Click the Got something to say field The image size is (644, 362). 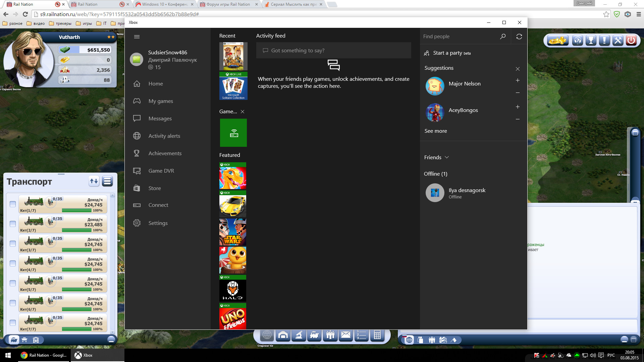click(333, 50)
